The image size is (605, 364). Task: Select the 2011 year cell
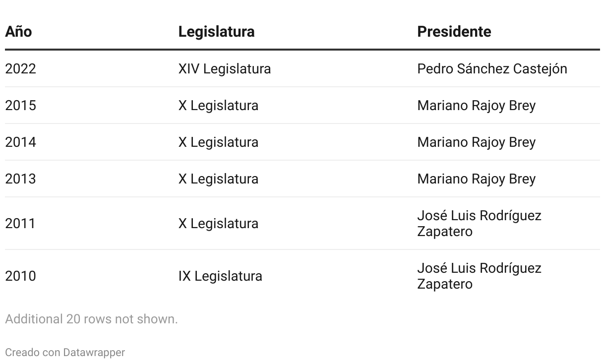pos(21,223)
